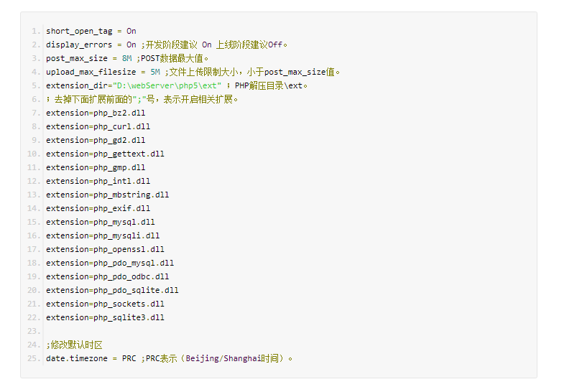
Task: Click the extension=php_pdo_sqlite.dll line
Action: pyautogui.click(x=112, y=290)
